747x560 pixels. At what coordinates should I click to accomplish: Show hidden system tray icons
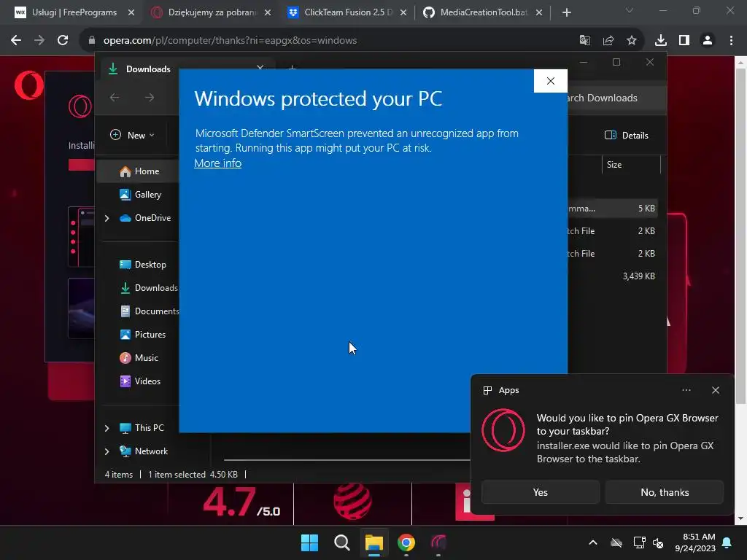pos(592,542)
